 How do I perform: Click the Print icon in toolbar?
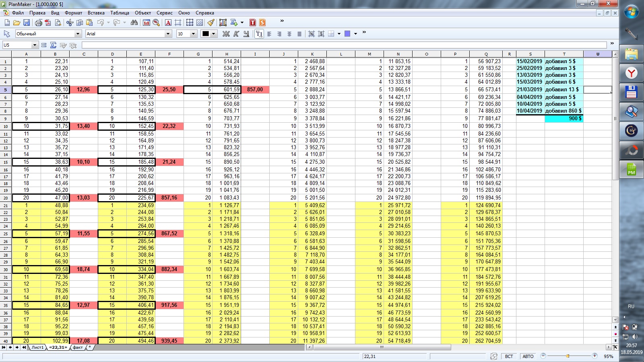click(39, 23)
